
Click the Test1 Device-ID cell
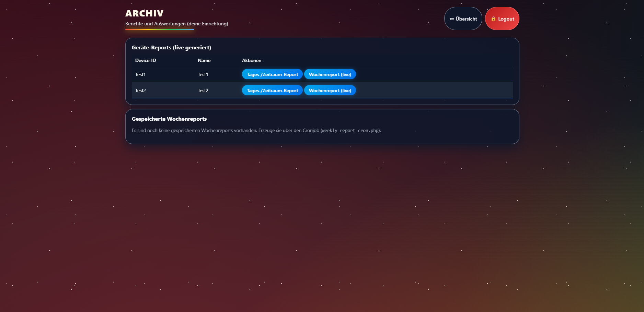pos(140,74)
